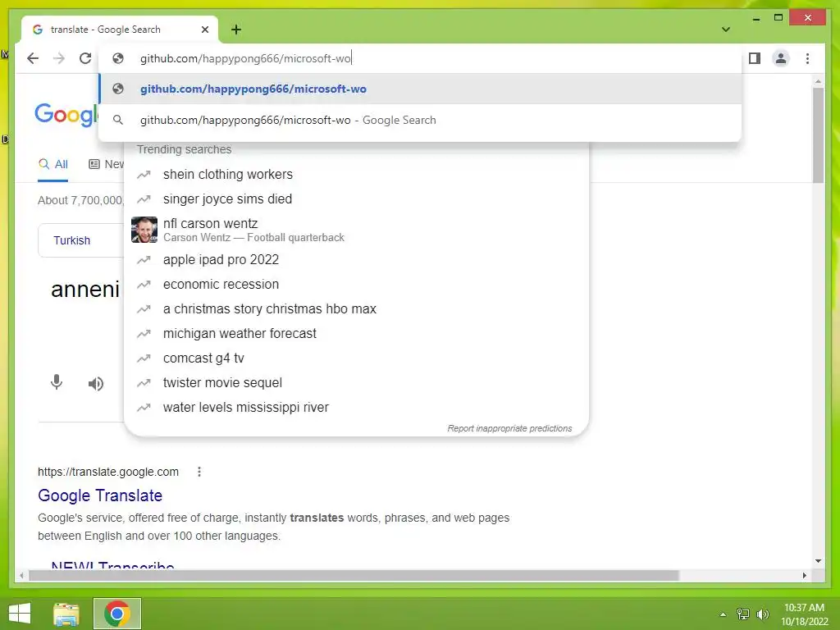Open the Chrome profile avatar menu

tap(781, 58)
